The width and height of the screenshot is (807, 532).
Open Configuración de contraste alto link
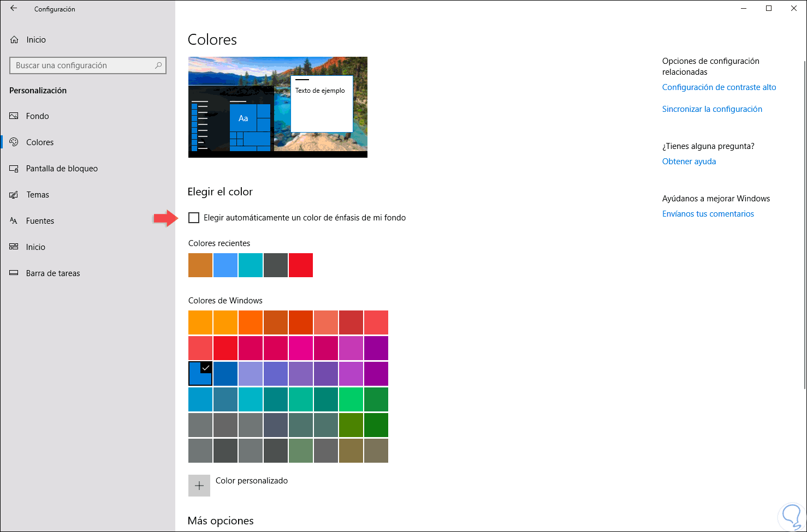tap(719, 87)
